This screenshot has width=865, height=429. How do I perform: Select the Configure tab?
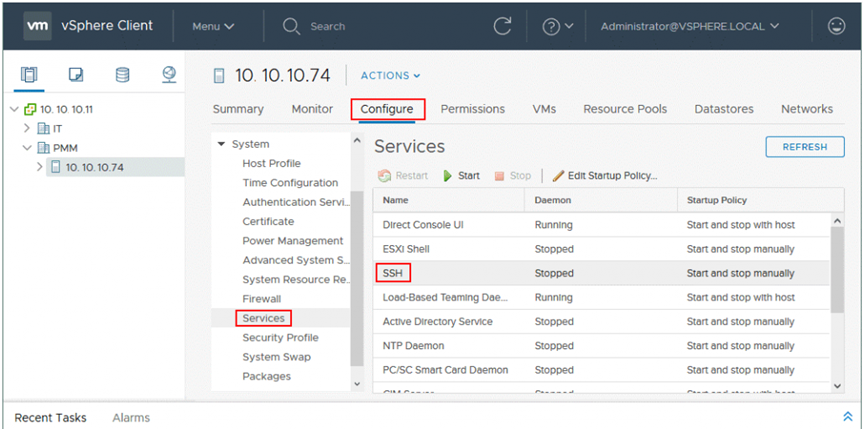coord(387,109)
